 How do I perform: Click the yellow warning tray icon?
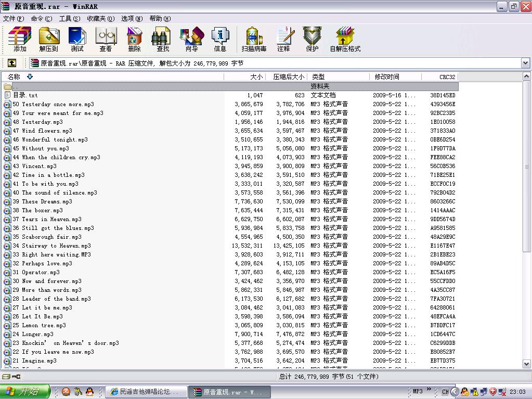pos(474,392)
